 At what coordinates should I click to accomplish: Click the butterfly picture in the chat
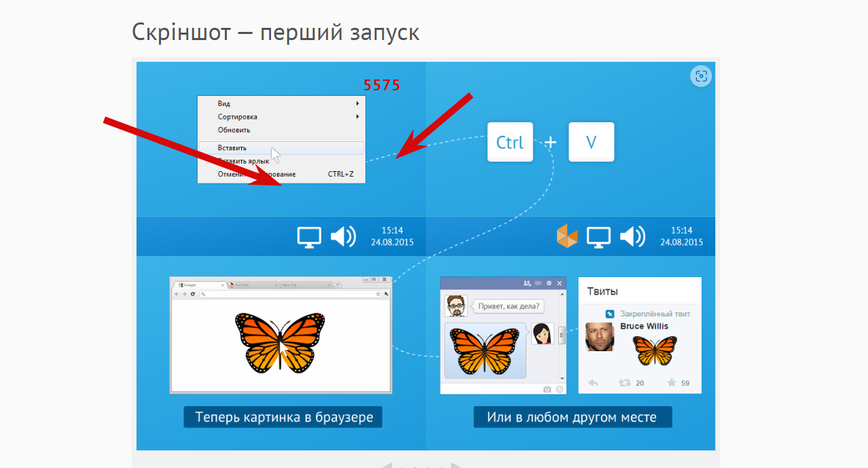click(485, 350)
